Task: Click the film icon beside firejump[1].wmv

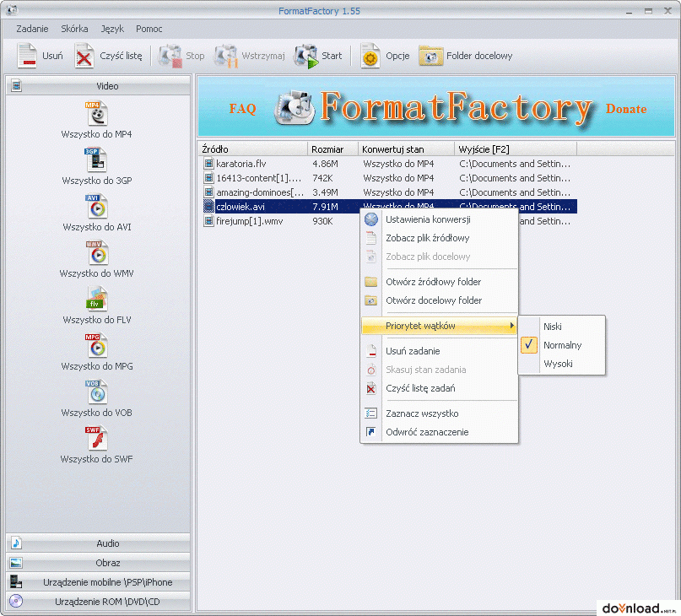Action: tap(209, 221)
